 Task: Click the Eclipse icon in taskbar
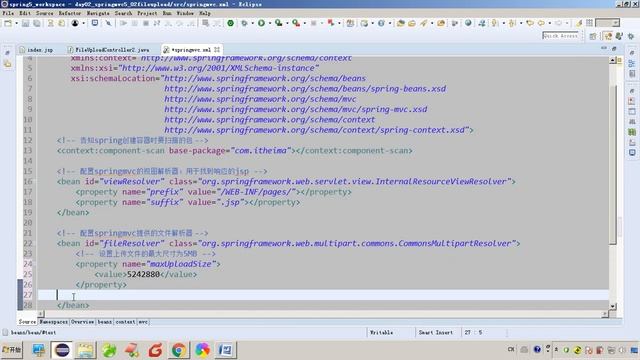click(62, 350)
